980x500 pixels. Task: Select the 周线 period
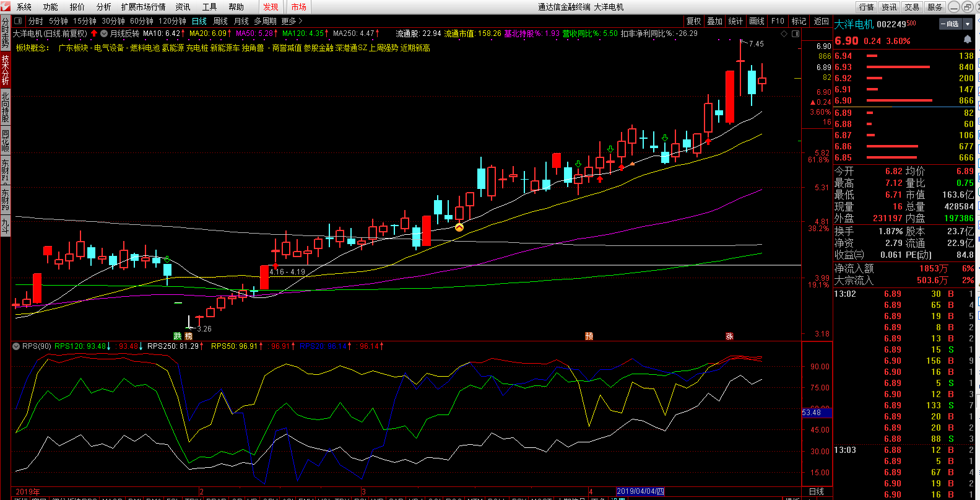(x=220, y=21)
